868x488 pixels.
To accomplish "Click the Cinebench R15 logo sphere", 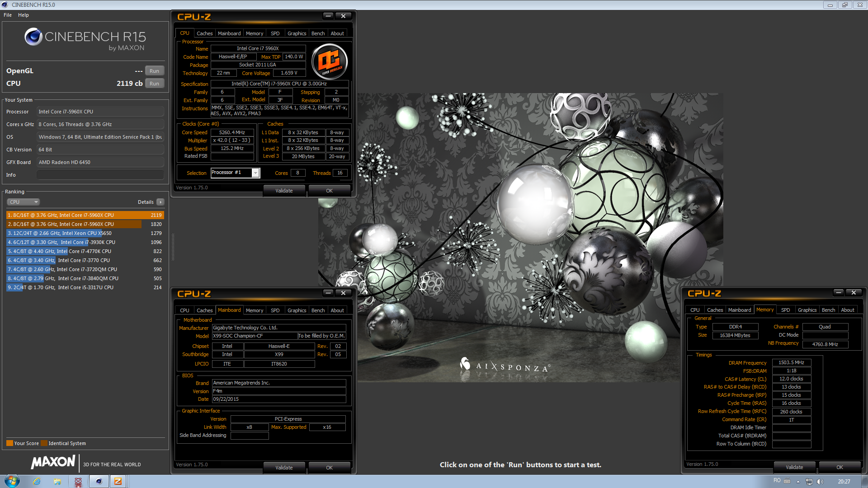I will [x=33, y=37].
